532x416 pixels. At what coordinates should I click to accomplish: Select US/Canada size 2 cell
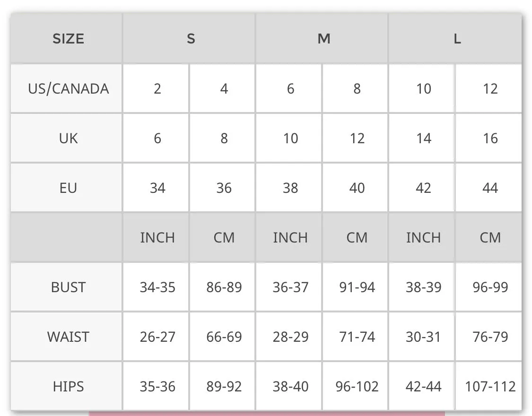coord(156,88)
